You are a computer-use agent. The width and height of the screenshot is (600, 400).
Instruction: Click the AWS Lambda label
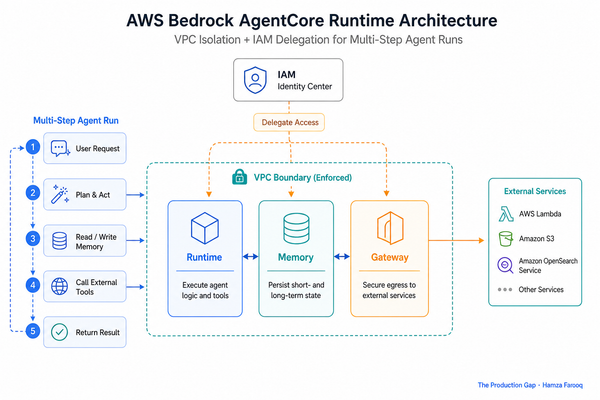540,214
